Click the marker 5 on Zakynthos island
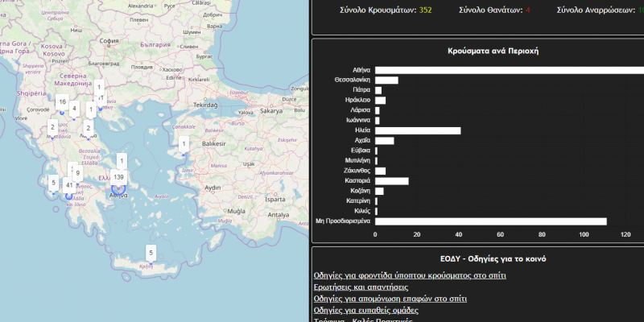 [53, 183]
